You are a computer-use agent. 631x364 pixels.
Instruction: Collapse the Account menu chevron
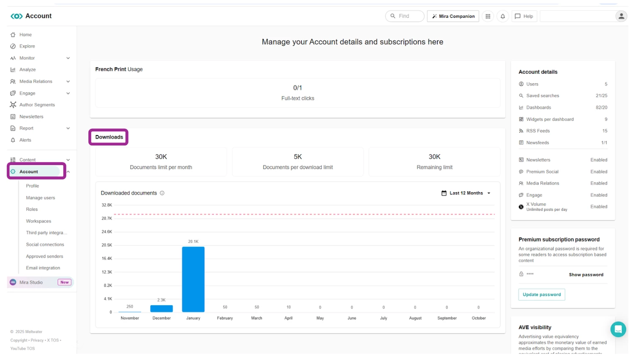(x=68, y=172)
